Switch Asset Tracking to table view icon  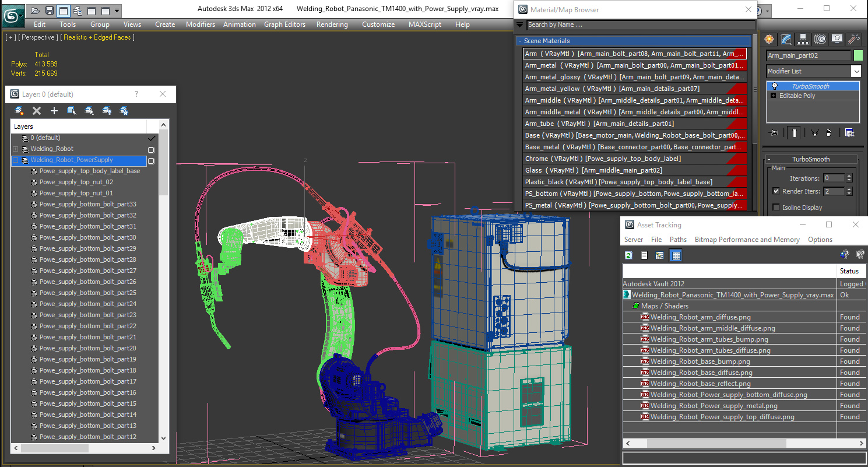[x=676, y=255]
